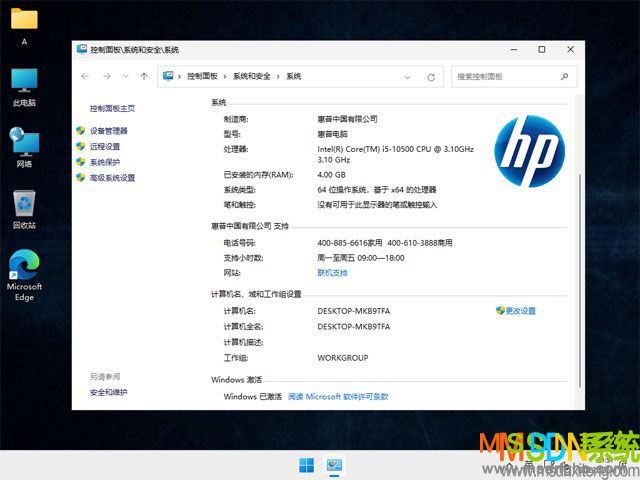Maximize the system window
The height and width of the screenshot is (480, 640).
pos(542,49)
